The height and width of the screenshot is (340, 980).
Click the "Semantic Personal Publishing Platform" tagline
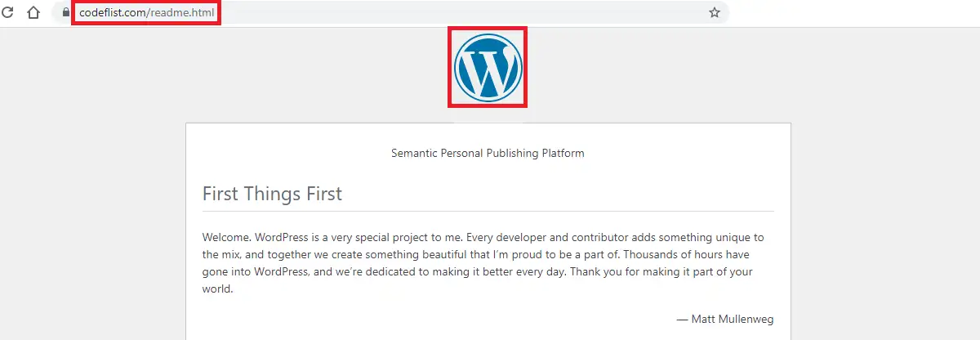pos(488,153)
